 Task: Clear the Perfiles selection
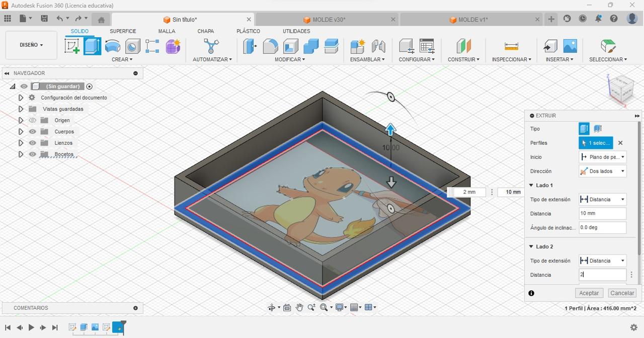click(620, 143)
